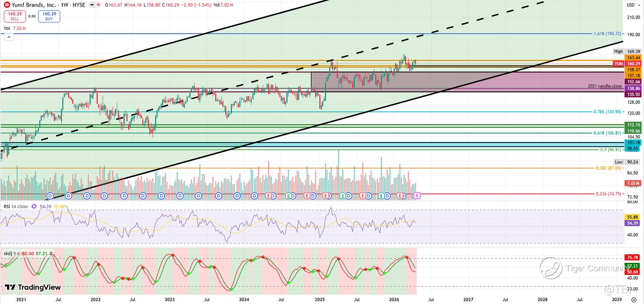Select the 0.382 (87.00) Fibonacci label
644x304 pixels.
[x=608, y=168]
